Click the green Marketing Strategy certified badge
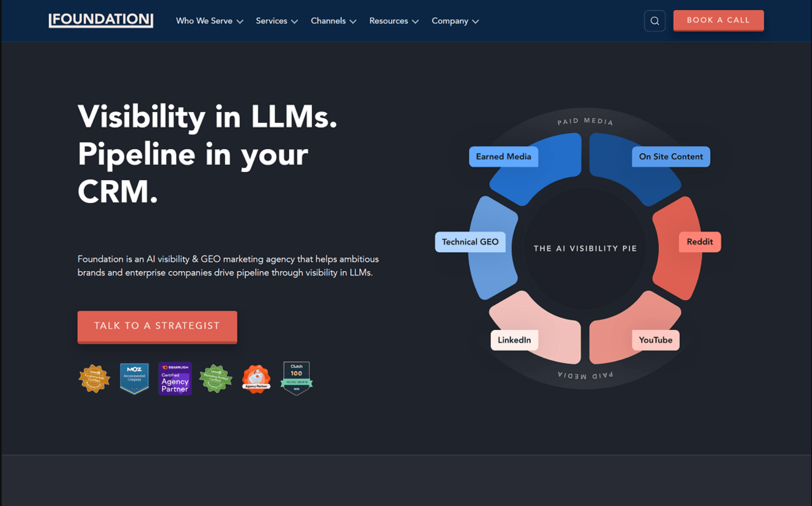This screenshot has width=812, height=506. pos(215,379)
